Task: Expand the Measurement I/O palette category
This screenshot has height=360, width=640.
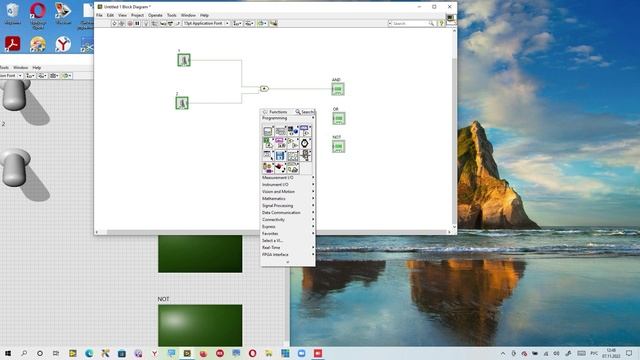Action: point(288,178)
